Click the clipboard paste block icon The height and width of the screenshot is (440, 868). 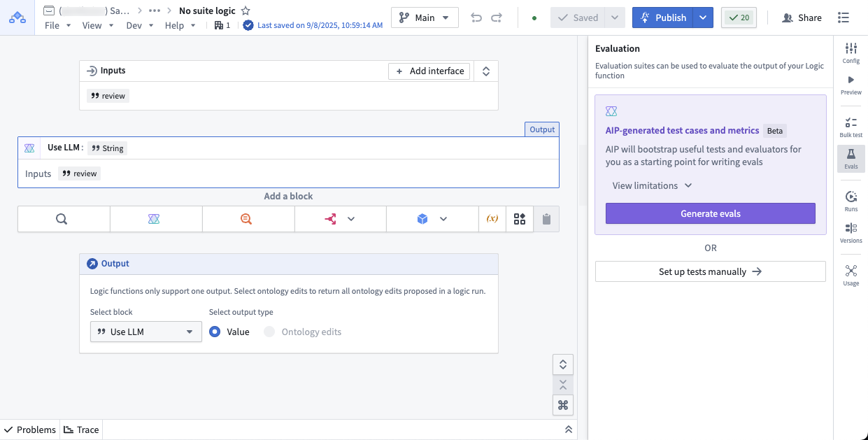click(546, 219)
